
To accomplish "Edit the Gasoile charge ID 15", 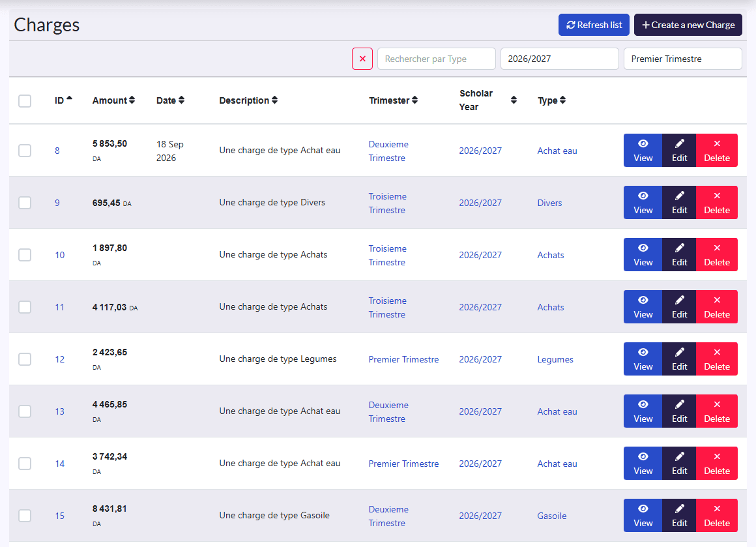I will click(x=679, y=516).
